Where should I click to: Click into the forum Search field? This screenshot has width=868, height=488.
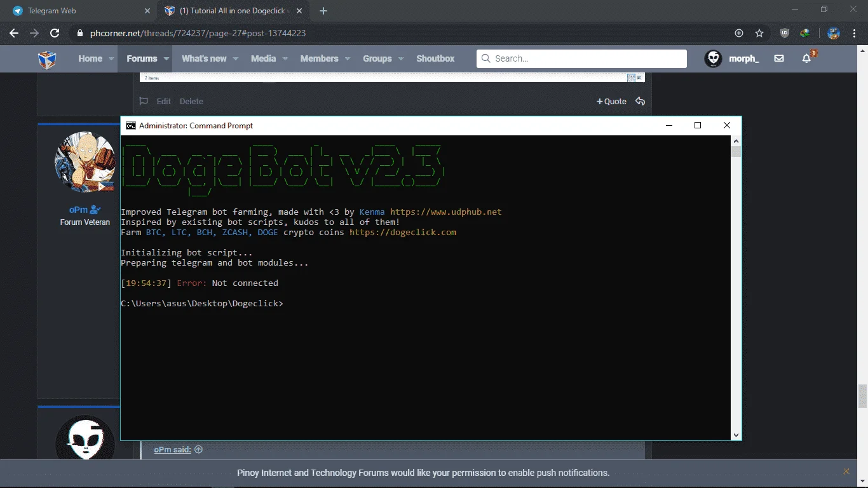tap(581, 58)
